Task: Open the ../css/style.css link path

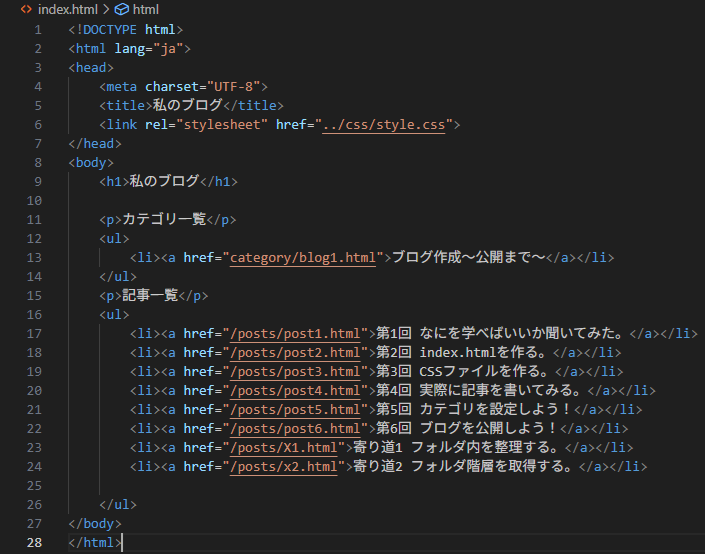Action: click(384, 125)
